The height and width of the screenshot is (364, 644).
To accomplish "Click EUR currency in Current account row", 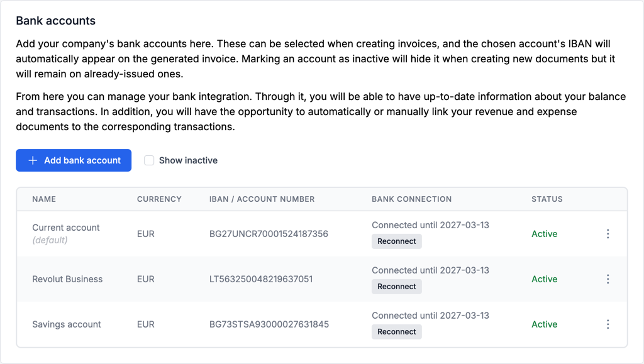I will click(x=145, y=234).
